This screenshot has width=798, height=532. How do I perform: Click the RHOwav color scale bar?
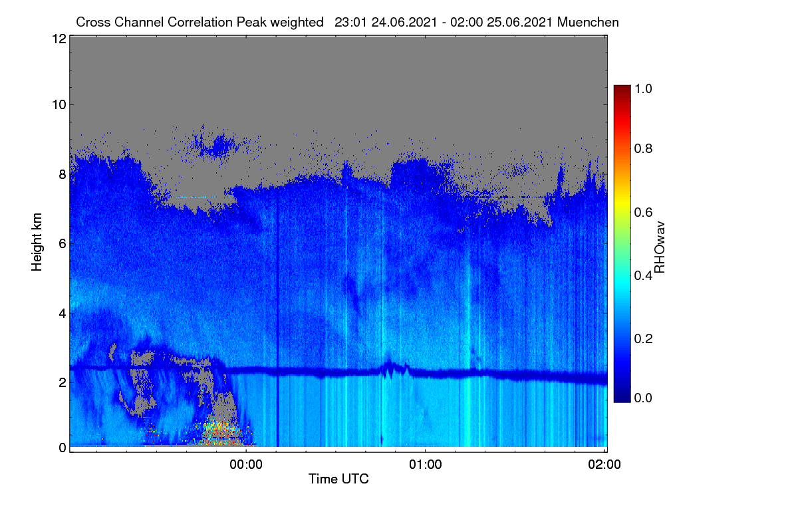tap(622, 243)
